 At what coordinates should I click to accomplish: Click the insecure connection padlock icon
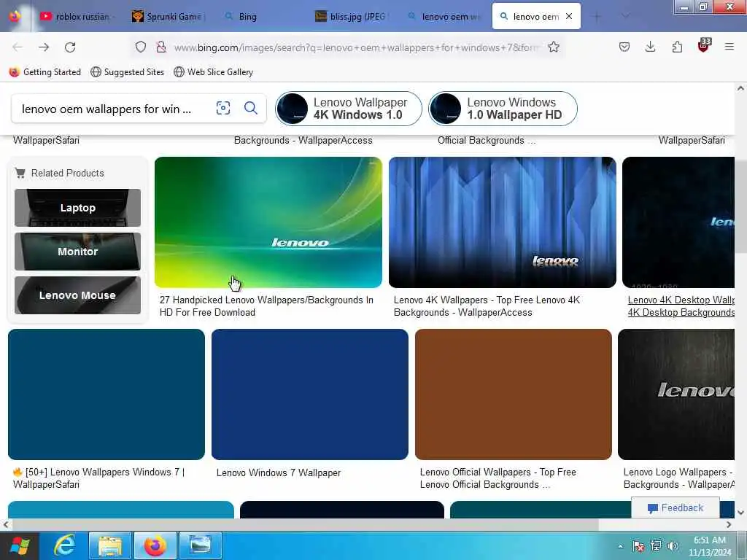coord(161,47)
